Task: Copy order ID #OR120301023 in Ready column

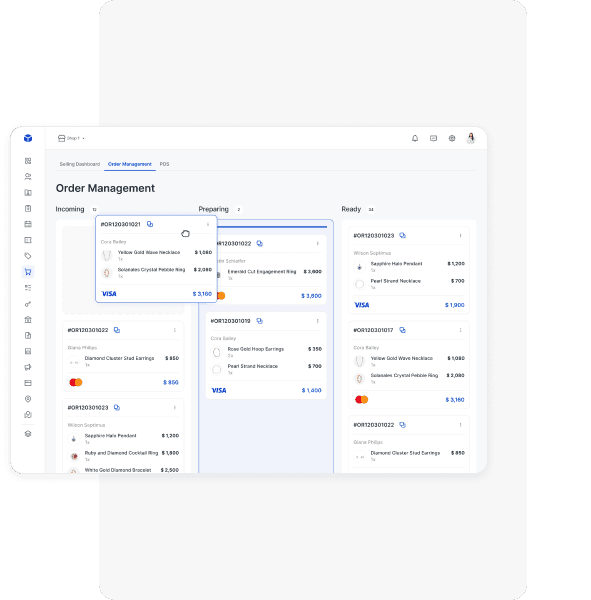Action: pyautogui.click(x=402, y=235)
